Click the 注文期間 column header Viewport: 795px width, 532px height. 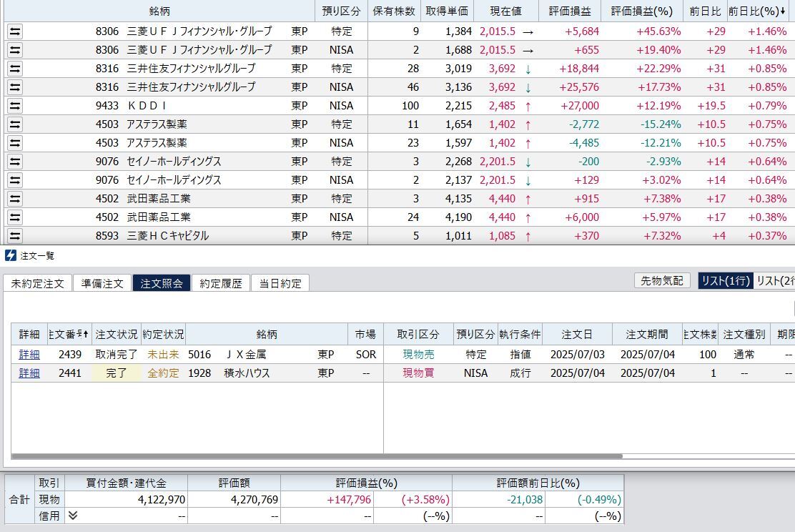tap(647, 334)
